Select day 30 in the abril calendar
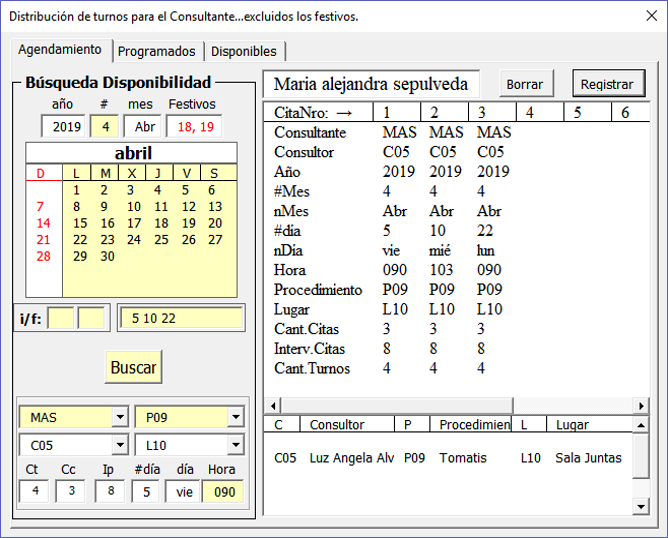The height and width of the screenshot is (538, 668). tap(107, 256)
